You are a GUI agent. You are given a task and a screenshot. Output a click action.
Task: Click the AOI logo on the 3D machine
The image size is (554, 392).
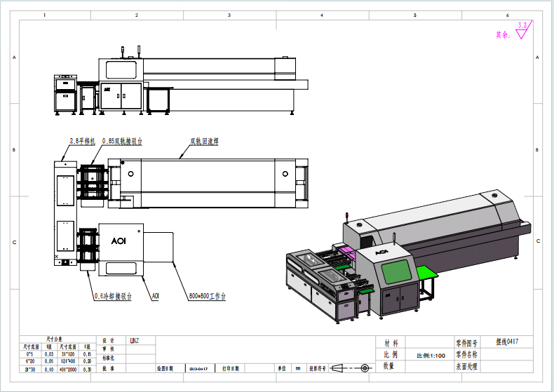(x=381, y=250)
